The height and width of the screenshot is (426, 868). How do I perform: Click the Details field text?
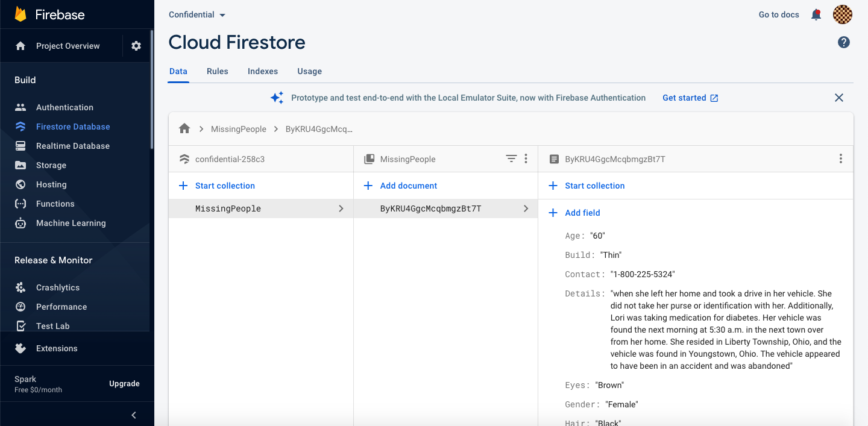[726, 330]
